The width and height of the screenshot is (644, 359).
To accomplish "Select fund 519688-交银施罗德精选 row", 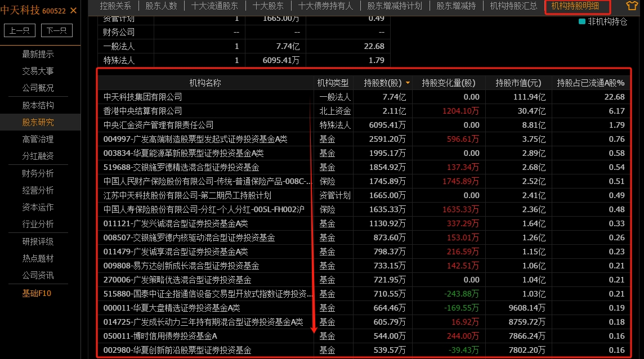I will click(364, 167).
